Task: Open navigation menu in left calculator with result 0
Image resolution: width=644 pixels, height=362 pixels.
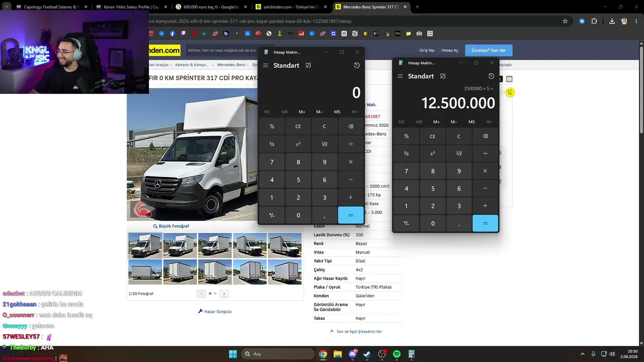Action: click(x=266, y=65)
